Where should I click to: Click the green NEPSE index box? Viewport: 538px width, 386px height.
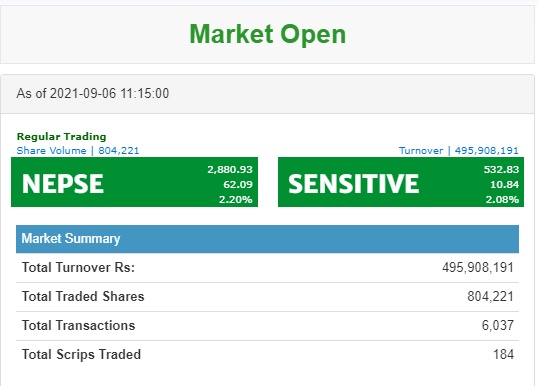click(x=134, y=182)
